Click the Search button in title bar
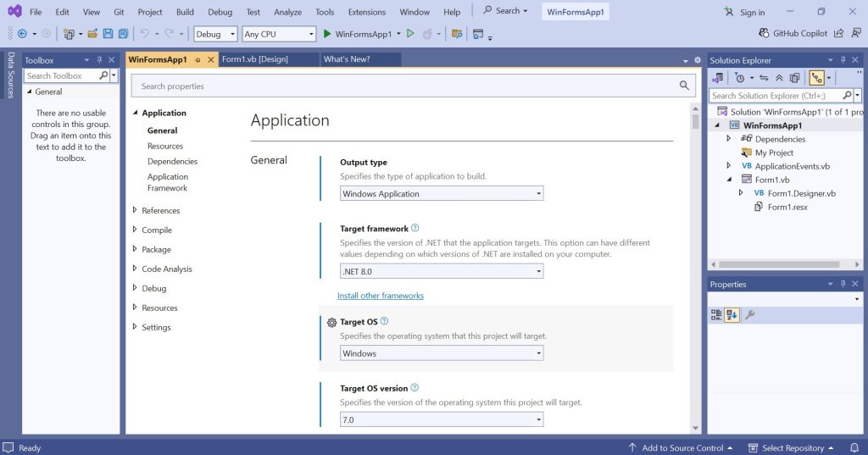Viewport: 868px width, 455px height. point(504,10)
